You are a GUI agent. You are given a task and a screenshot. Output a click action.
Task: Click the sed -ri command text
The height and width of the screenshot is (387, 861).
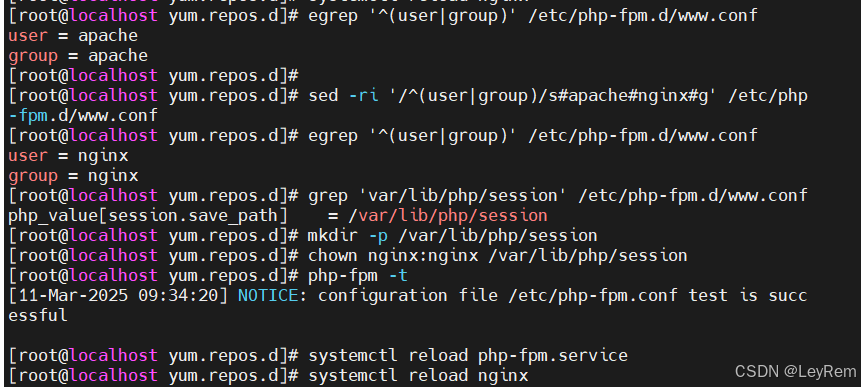coord(558,96)
